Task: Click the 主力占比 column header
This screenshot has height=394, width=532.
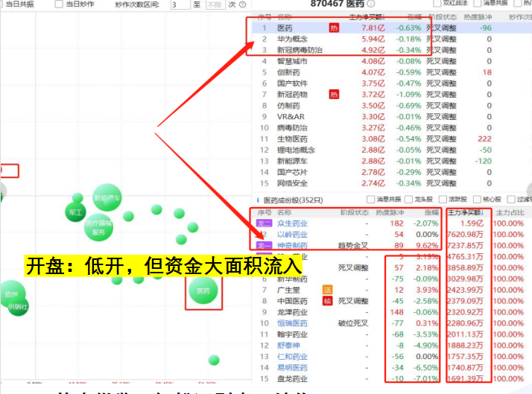Action: point(510,212)
